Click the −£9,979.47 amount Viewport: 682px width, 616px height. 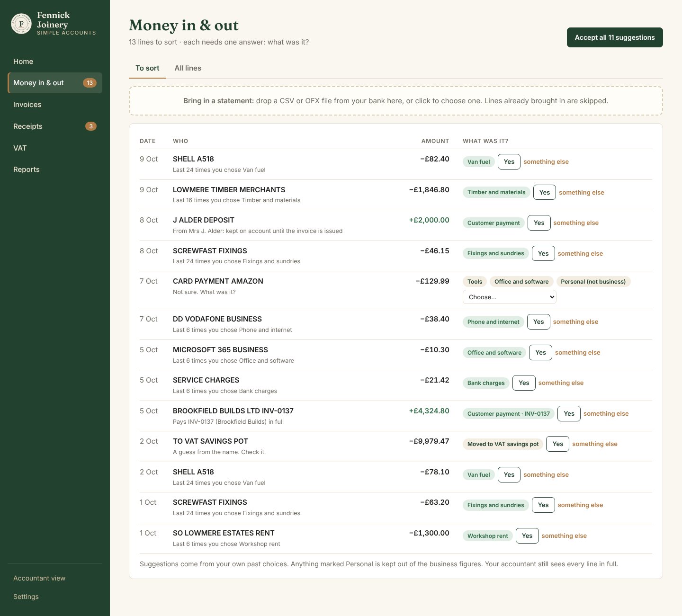pyautogui.click(x=429, y=441)
